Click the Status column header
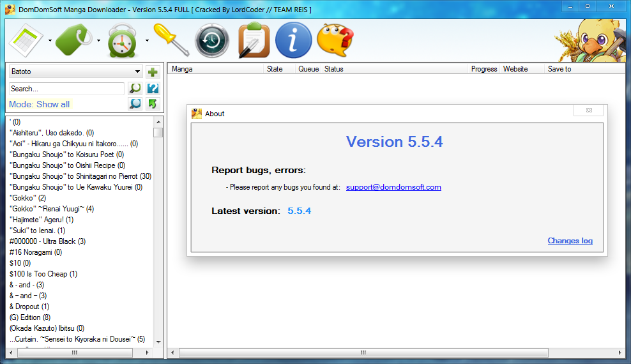 [x=395, y=69]
